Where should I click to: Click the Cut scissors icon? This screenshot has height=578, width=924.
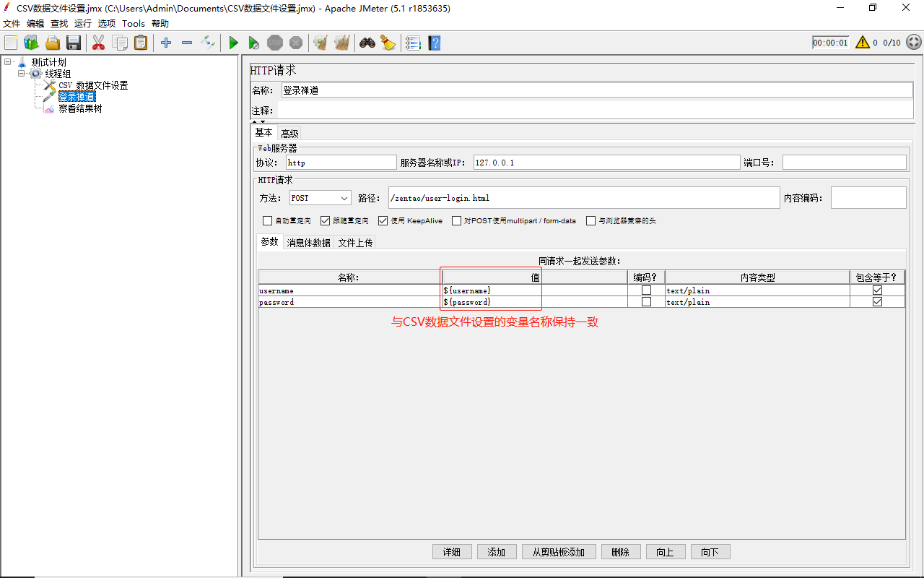pyautogui.click(x=99, y=43)
